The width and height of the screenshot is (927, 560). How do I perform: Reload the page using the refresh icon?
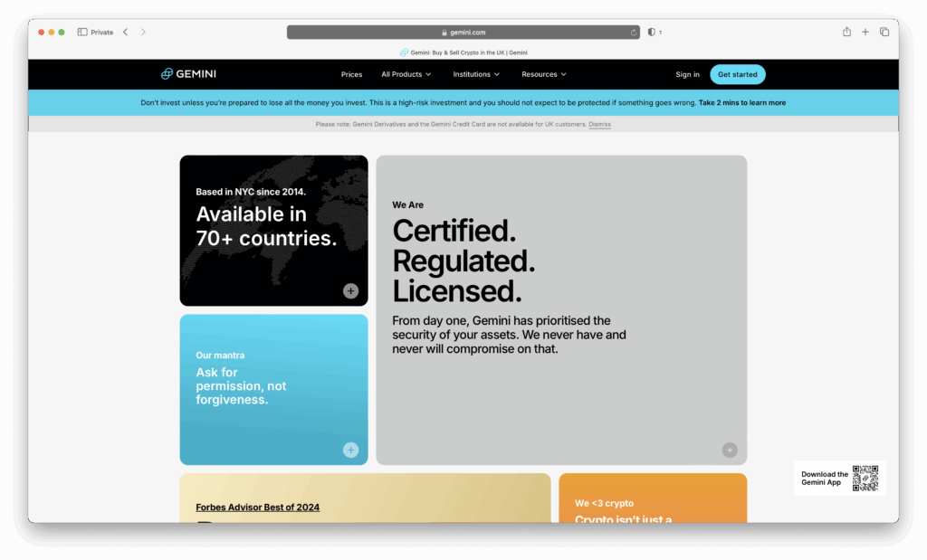pos(633,33)
